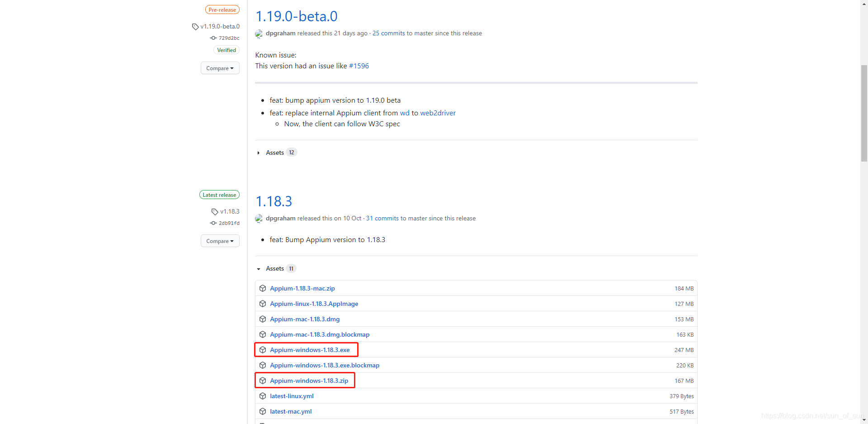This screenshot has width=868, height=424.
Task: Click package icon beside Appium-linux-1.18.3.AppImage
Action: pyautogui.click(x=263, y=304)
